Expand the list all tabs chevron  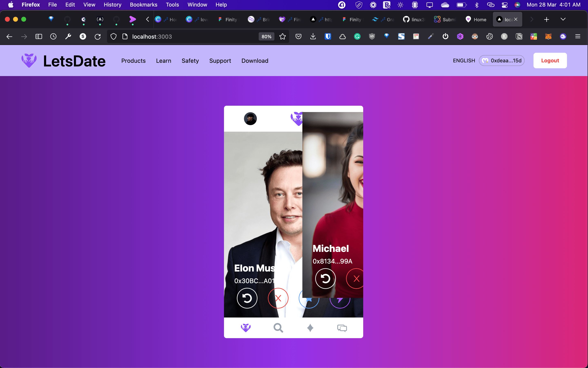(563, 19)
